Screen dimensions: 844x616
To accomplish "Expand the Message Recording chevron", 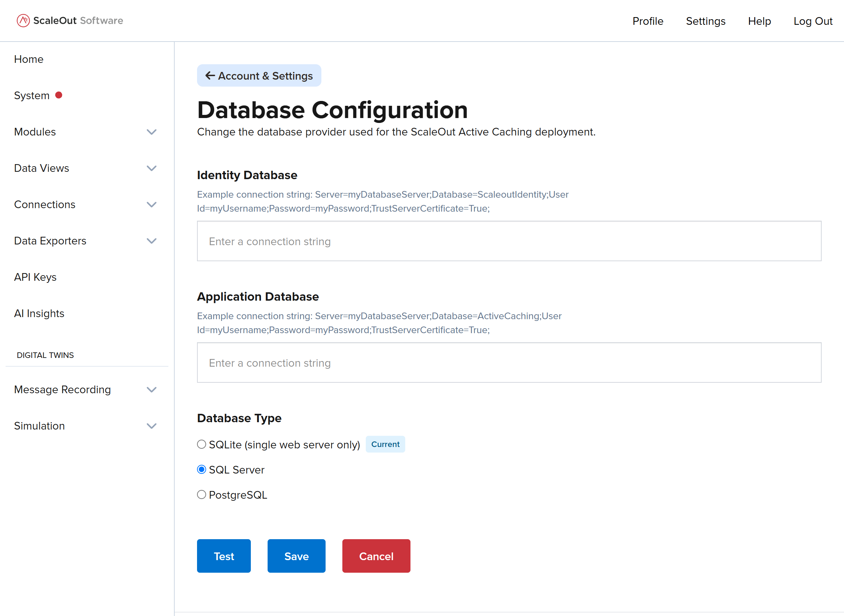I will 151,390.
